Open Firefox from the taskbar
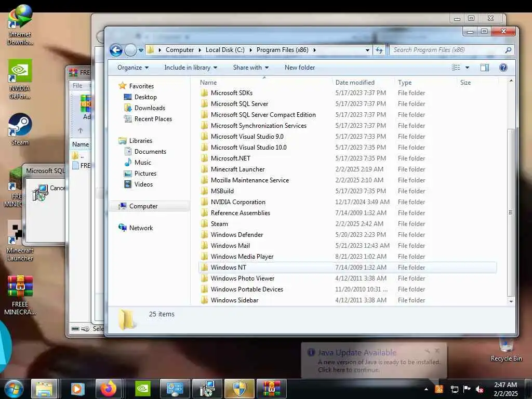The image size is (532, 399). click(x=109, y=389)
